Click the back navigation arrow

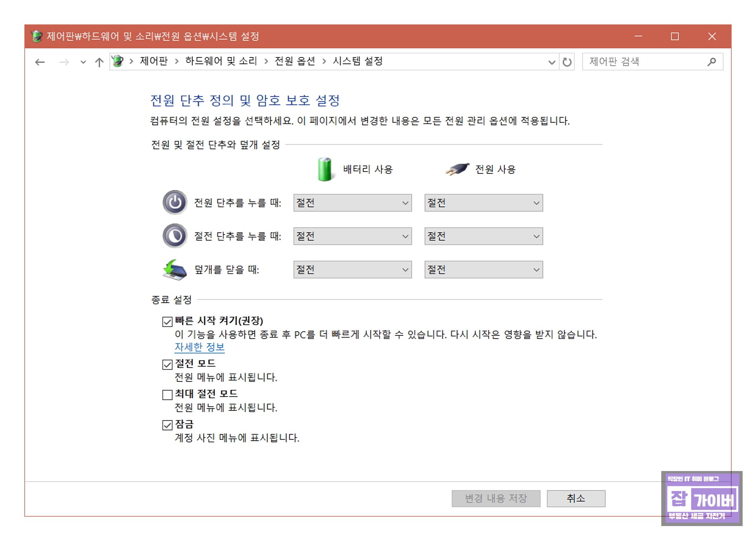(x=39, y=62)
